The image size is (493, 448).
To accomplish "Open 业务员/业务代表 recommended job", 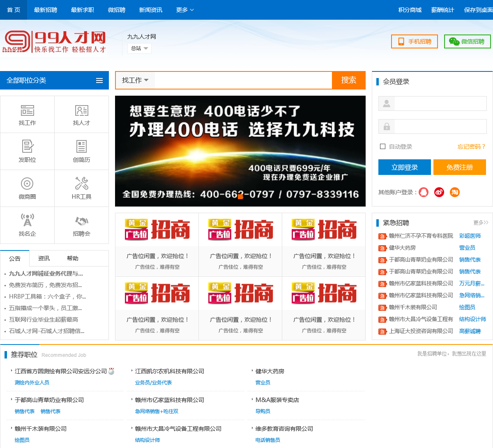I will 153,382.
